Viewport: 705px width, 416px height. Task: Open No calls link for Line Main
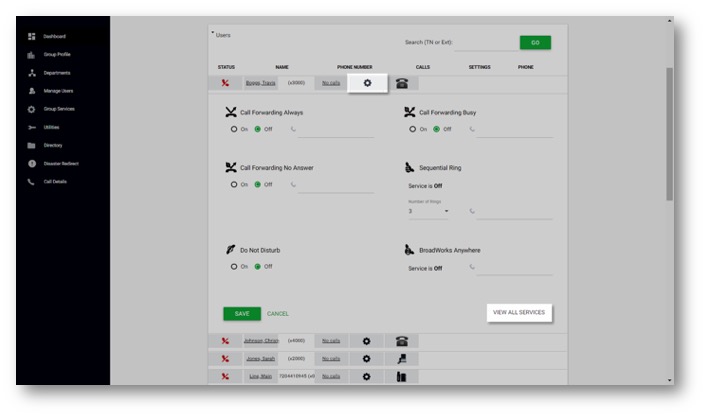pos(331,376)
